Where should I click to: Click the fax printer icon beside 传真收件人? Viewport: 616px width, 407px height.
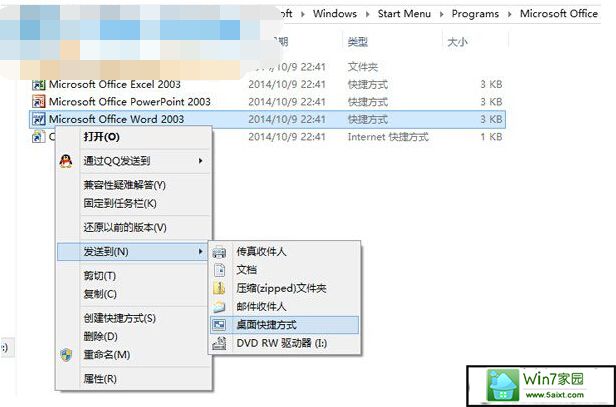tap(219, 252)
